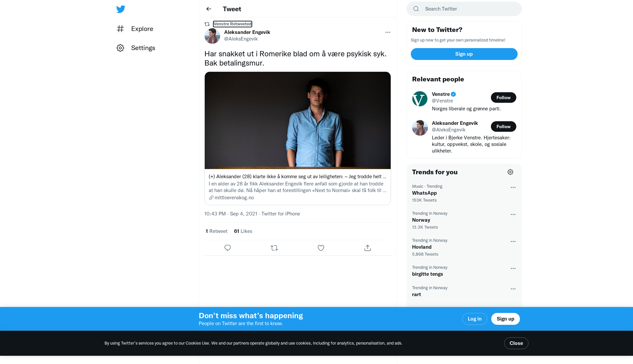The width and height of the screenshot is (633, 364).
Task: Click Twitter for iPhone source link
Action: (281, 214)
